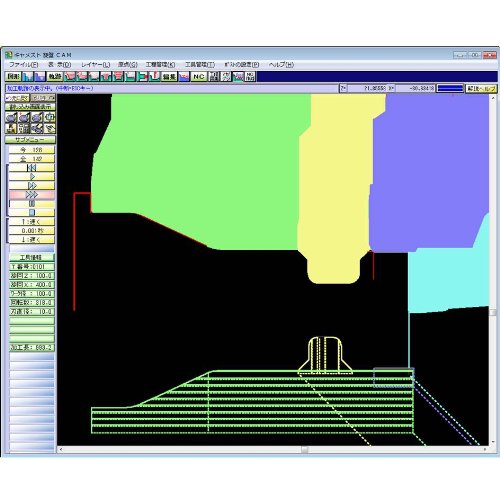Click the green wide button under undo
The image size is (500, 500).
[x=30, y=107]
